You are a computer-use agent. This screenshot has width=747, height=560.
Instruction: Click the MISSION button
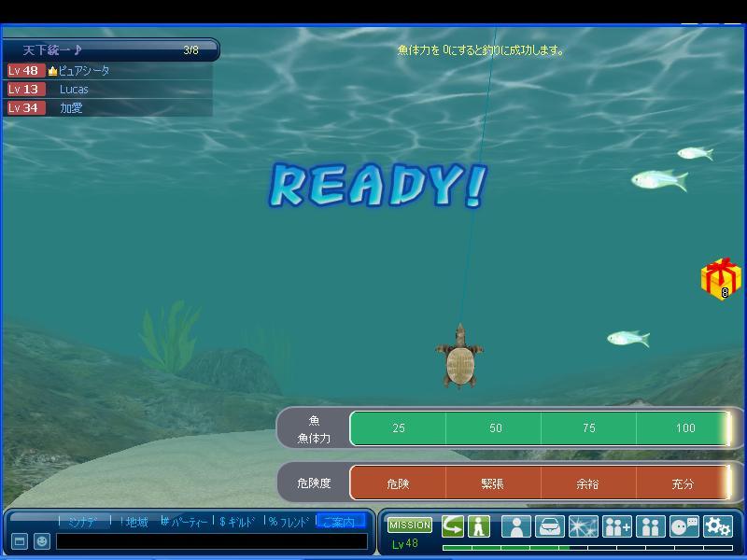(410, 525)
